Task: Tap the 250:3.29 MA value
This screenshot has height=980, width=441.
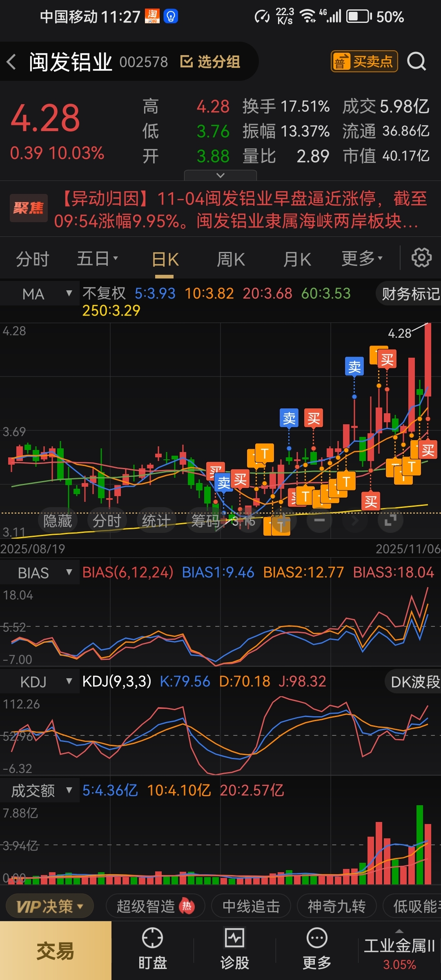Action: point(111,311)
